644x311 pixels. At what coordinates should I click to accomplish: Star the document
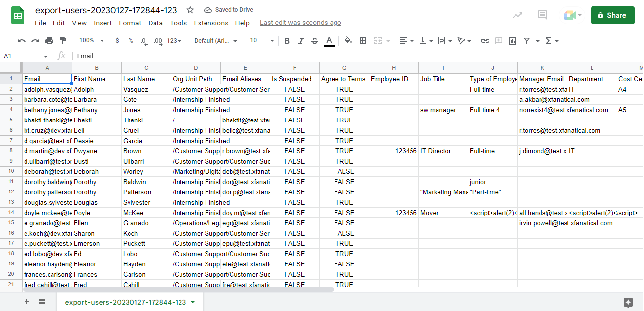click(x=190, y=10)
